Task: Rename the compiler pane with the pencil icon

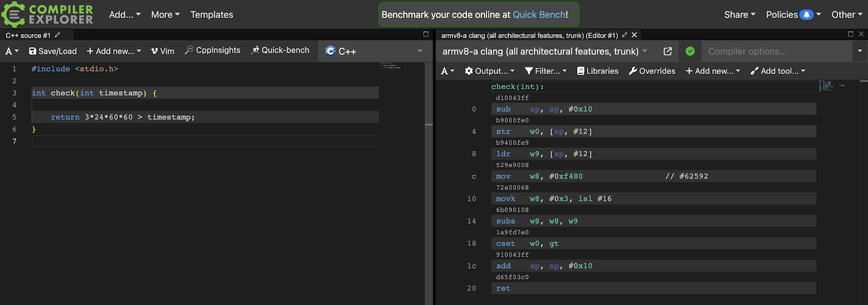Action: point(624,35)
